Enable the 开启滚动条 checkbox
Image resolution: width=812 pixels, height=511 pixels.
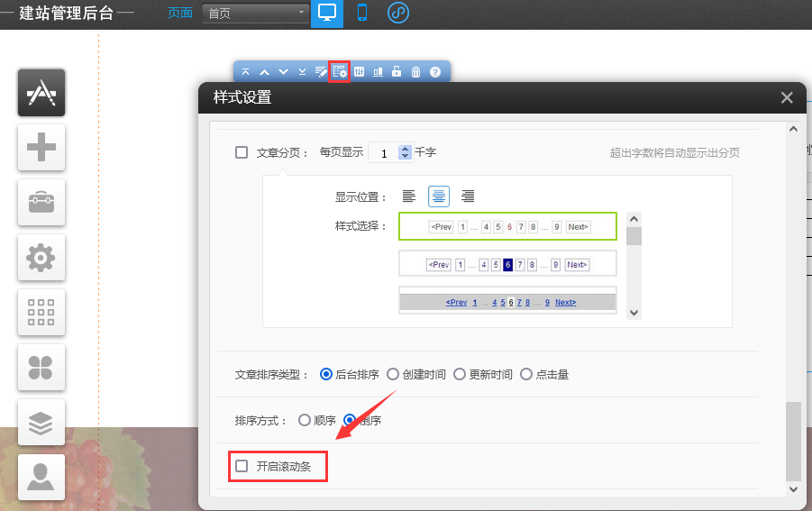(242, 466)
